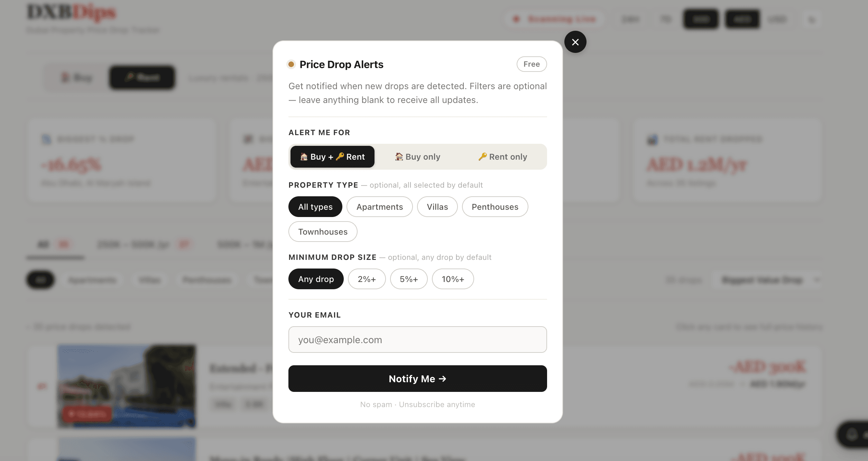Close the Price Drop Alerts dialog
Viewport: 868px width, 461px height.
click(x=575, y=42)
